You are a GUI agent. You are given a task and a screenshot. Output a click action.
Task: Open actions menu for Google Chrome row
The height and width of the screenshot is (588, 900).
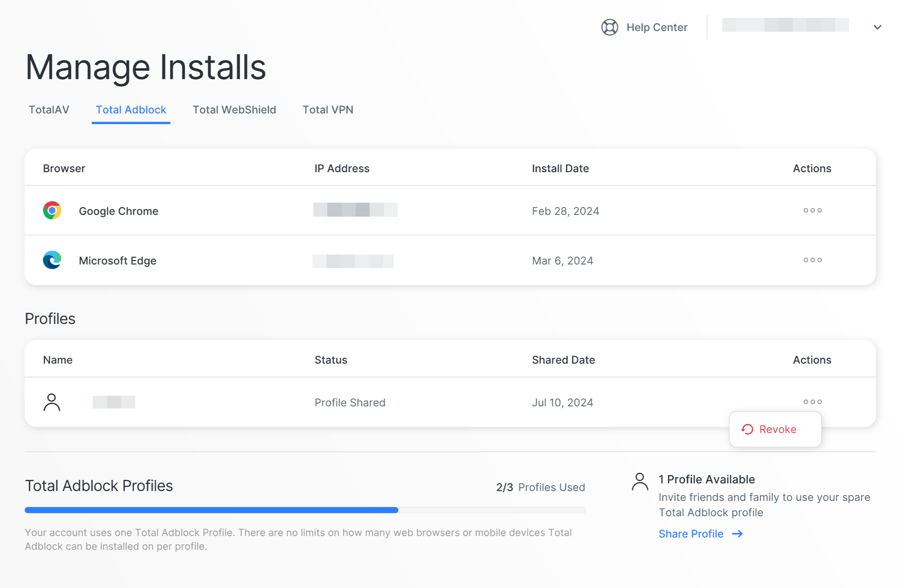pyautogui.click(x=812, y=211)
